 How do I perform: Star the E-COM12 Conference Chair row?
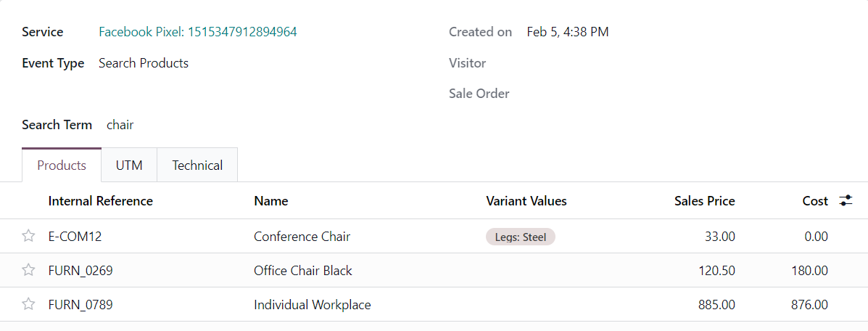28,236
